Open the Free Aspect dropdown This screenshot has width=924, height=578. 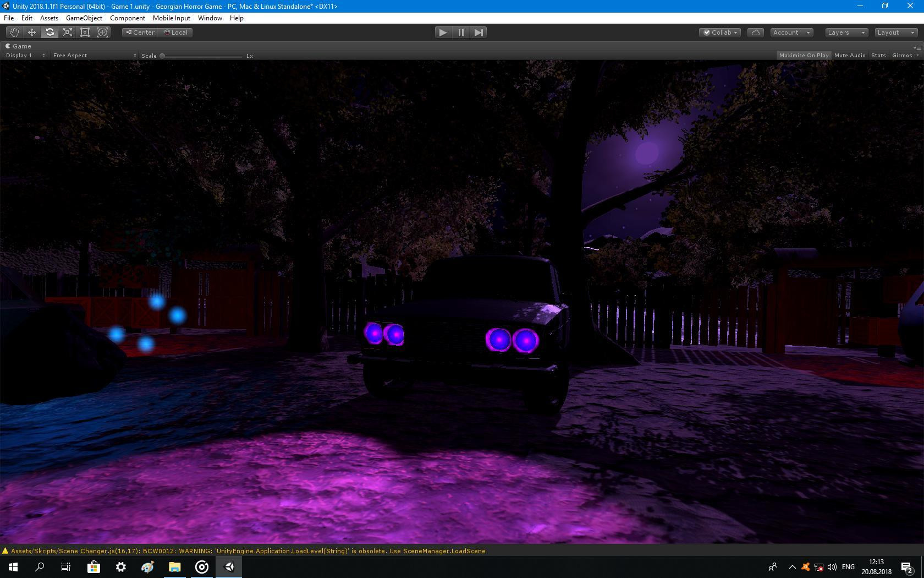pyautogui.click(x=94, y=56)
